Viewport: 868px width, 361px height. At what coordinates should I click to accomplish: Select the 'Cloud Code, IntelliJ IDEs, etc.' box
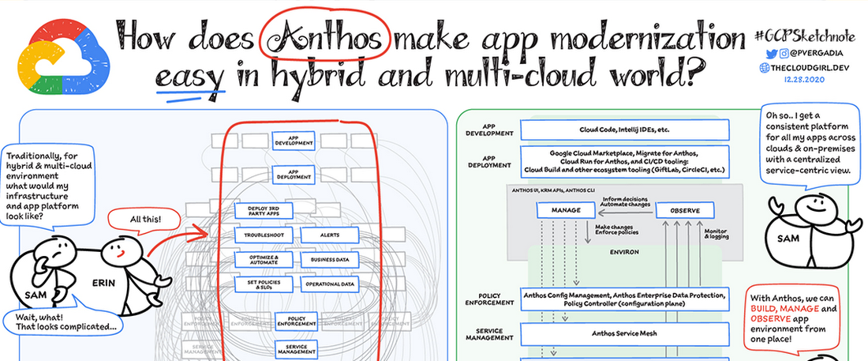624,130
